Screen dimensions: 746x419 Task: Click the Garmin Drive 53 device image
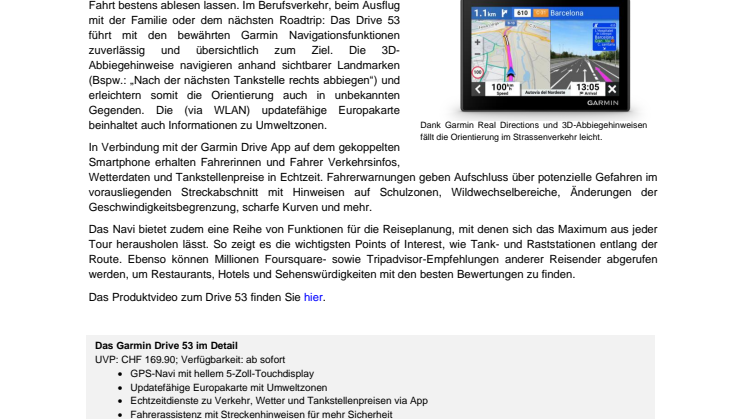click(545, 56)
